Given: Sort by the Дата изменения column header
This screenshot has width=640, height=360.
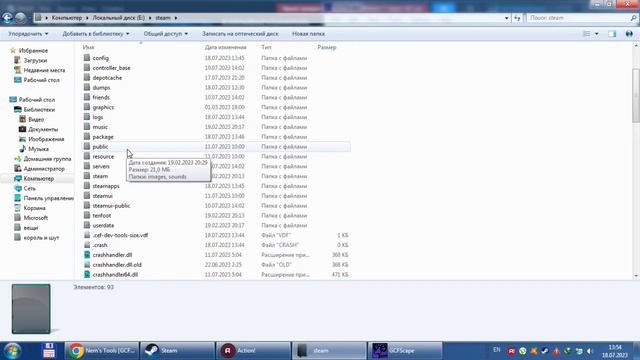Looking at the screenshot, I should pyautogui.click(x=225, y=47).
